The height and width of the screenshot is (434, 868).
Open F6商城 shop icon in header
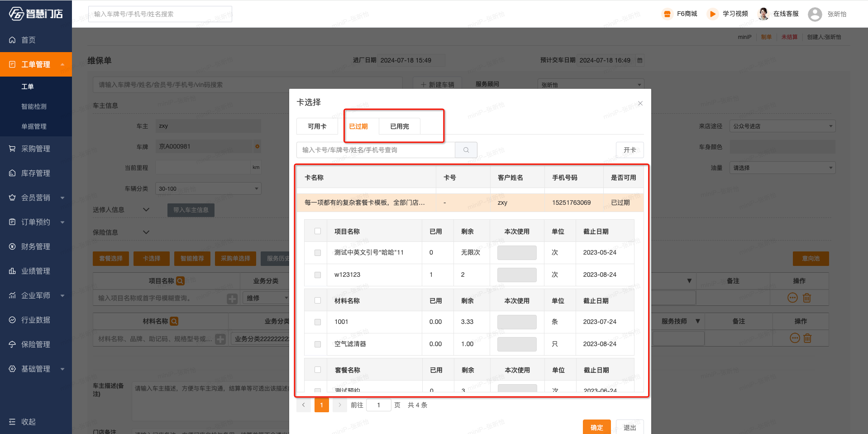tap(667, 14)
